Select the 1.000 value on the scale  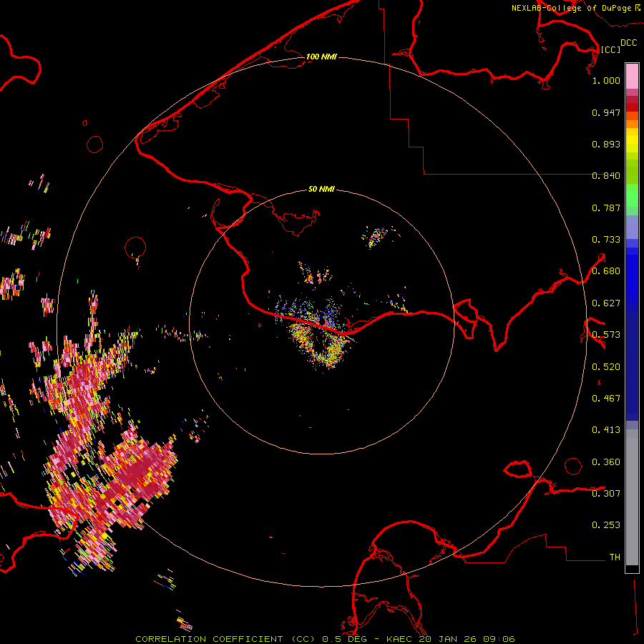606,80
